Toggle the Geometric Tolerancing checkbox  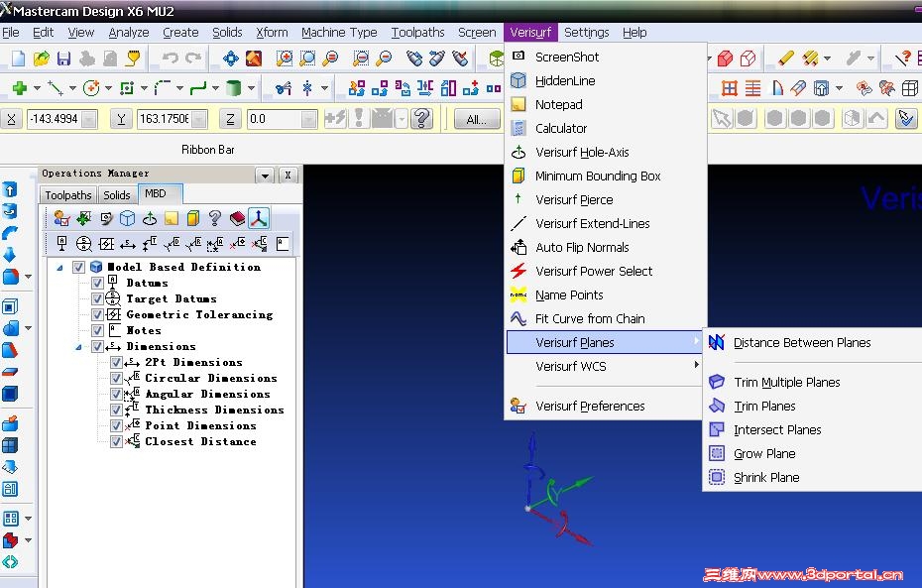pyautogui.click(x=97, y=314)
